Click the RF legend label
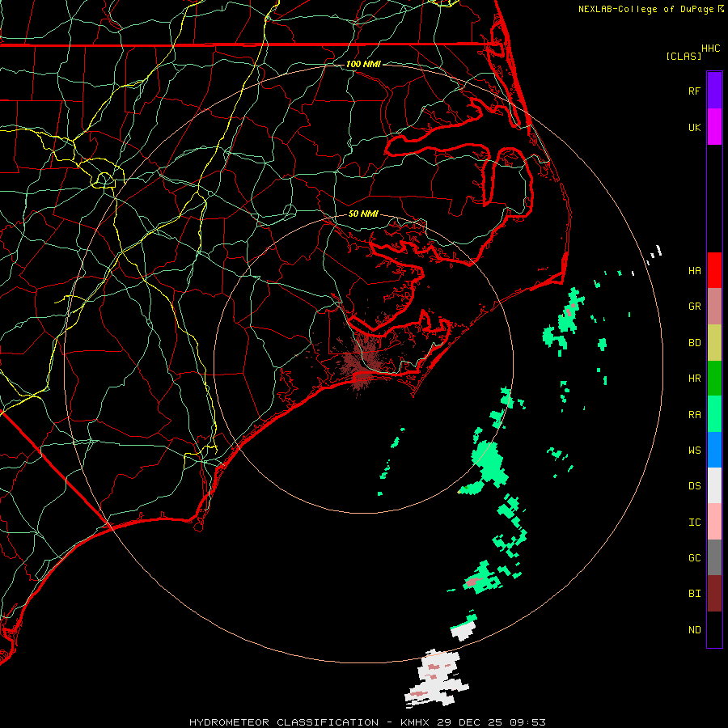The width and height of the screenshot is (728, 728). point(694,91)
